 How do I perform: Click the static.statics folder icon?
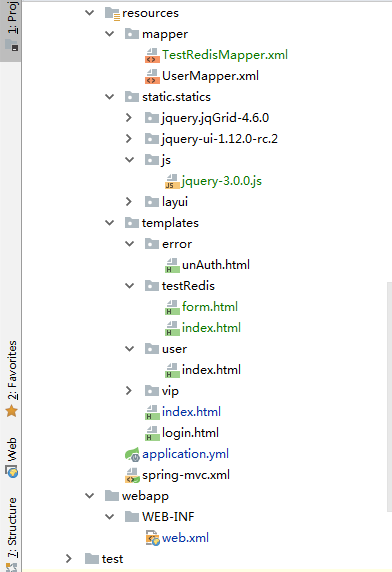[x=132, y=97]
